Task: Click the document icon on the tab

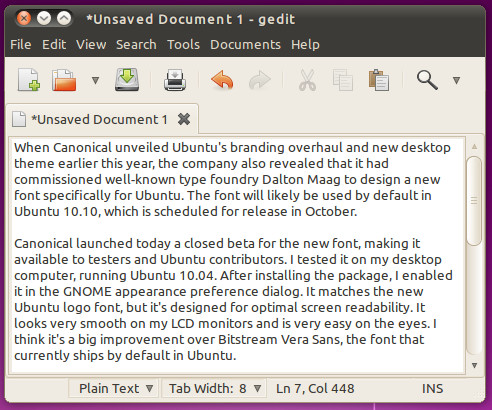Action: tap(19, 119)
